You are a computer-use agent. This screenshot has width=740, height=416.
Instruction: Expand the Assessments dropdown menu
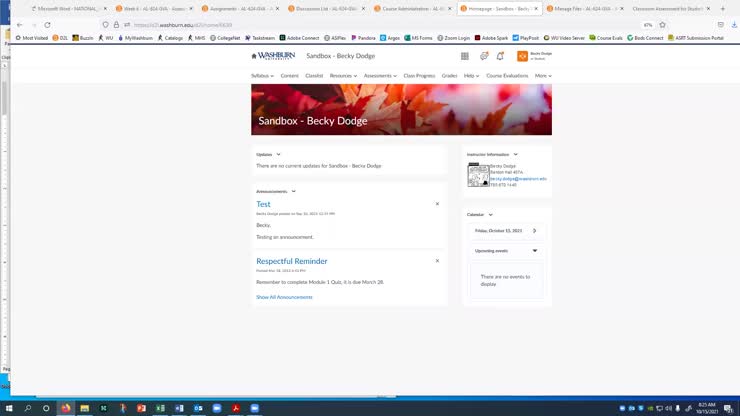point(380,76)
